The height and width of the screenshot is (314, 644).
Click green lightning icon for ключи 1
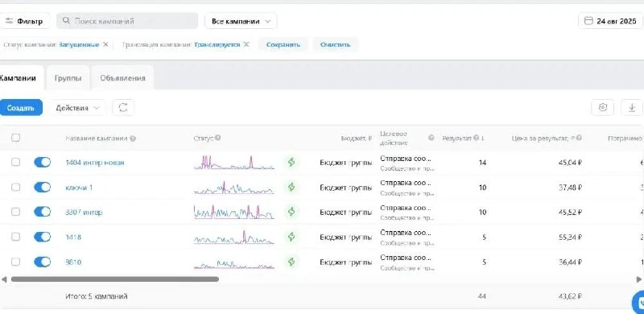[x=291, y=187]
